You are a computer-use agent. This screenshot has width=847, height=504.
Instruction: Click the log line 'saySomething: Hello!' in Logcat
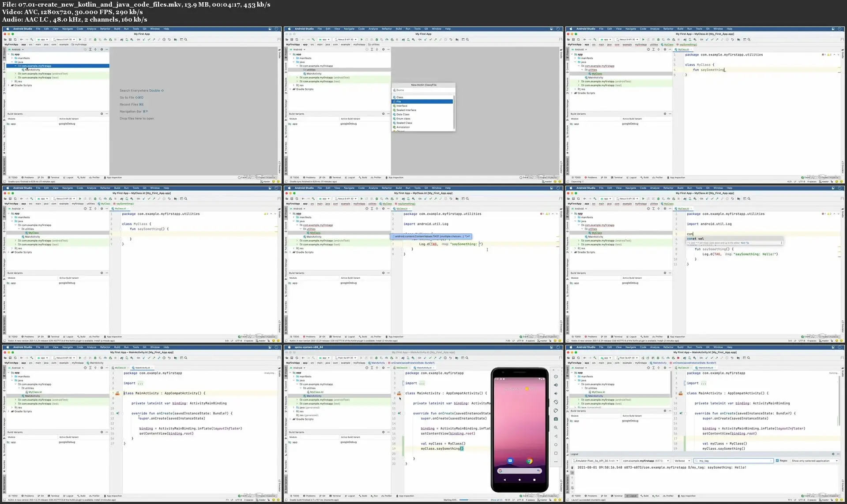[x=662, y=467]
